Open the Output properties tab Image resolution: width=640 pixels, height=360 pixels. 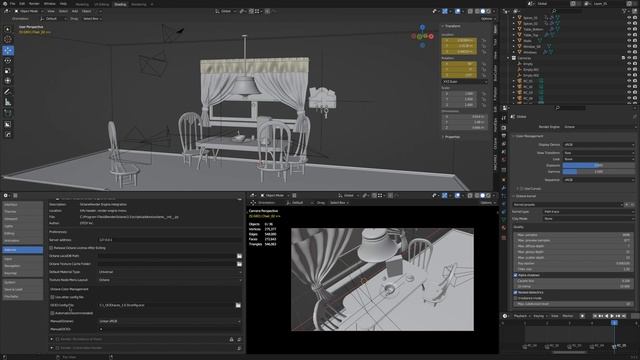pos(504,136)
